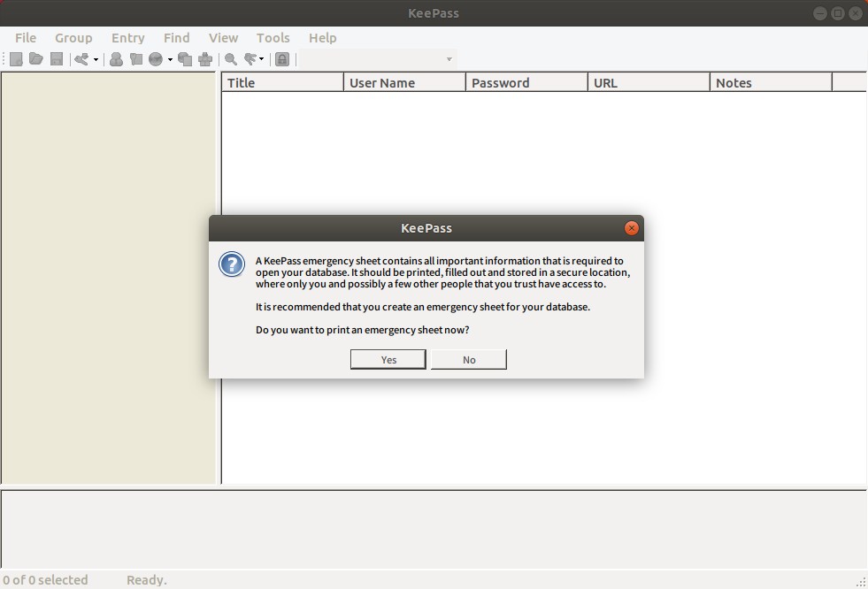Click Yes to print emergency sheet
This screenshot has width=868, height=589.
coord(388,359)
